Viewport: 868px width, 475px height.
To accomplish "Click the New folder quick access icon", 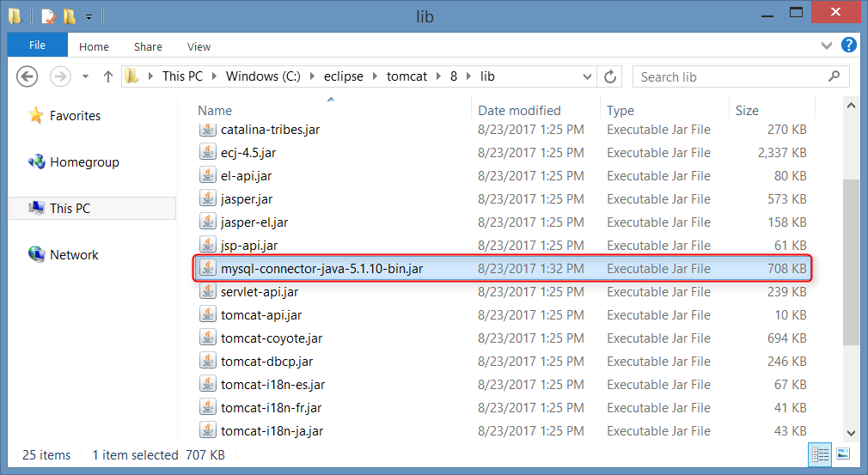I will pyautogui.click(x=70, y=16).
